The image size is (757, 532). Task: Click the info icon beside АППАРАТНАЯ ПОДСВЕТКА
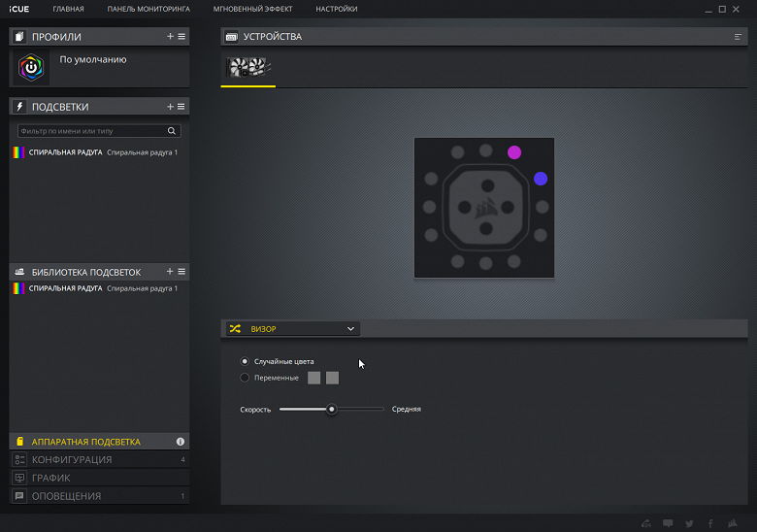(x=181, y=442)
